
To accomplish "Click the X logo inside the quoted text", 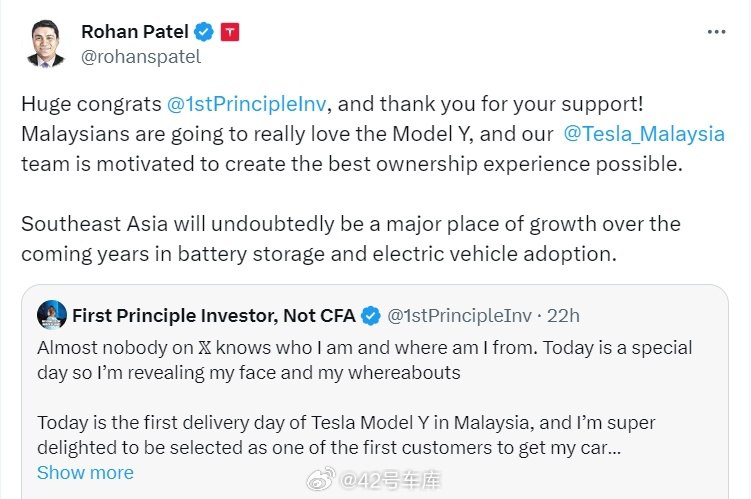I will coord(205,348).
